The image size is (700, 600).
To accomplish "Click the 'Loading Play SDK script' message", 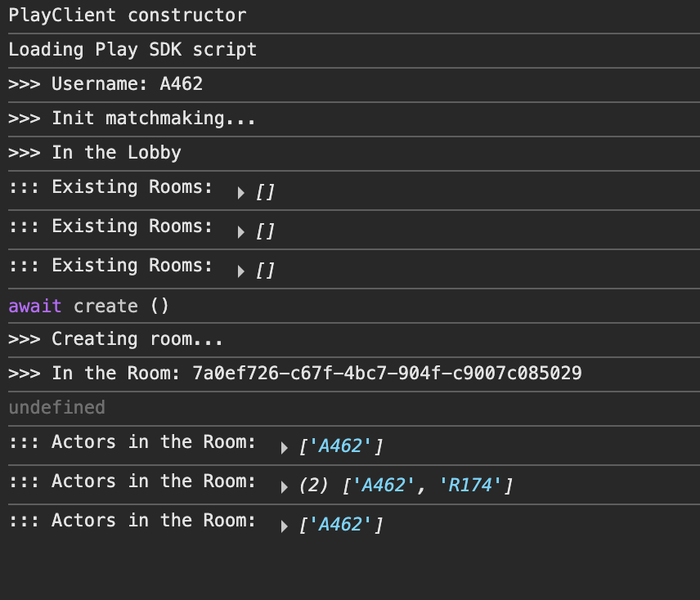I will click(132, 49).
